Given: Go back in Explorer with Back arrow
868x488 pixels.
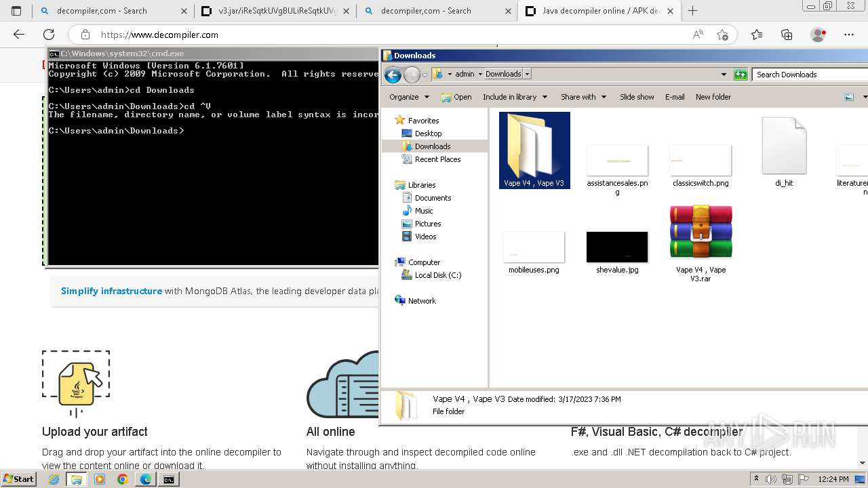Looking at the screenshot, I should click(393, 75).
